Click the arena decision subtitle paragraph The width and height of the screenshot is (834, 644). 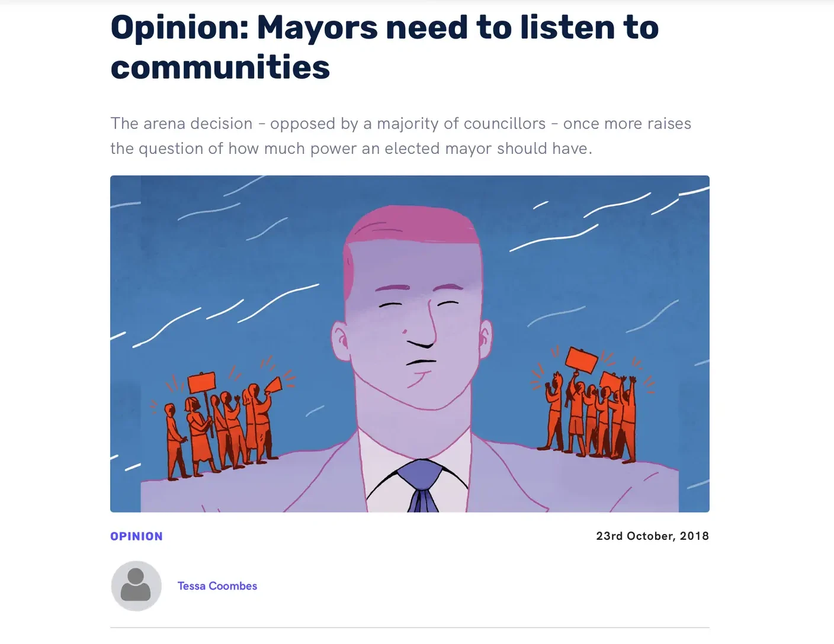pyautogui.click(x=400, y=136)
